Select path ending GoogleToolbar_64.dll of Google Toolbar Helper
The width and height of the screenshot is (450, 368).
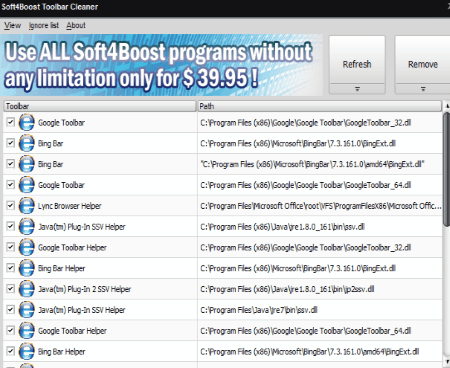coord(306,331)
